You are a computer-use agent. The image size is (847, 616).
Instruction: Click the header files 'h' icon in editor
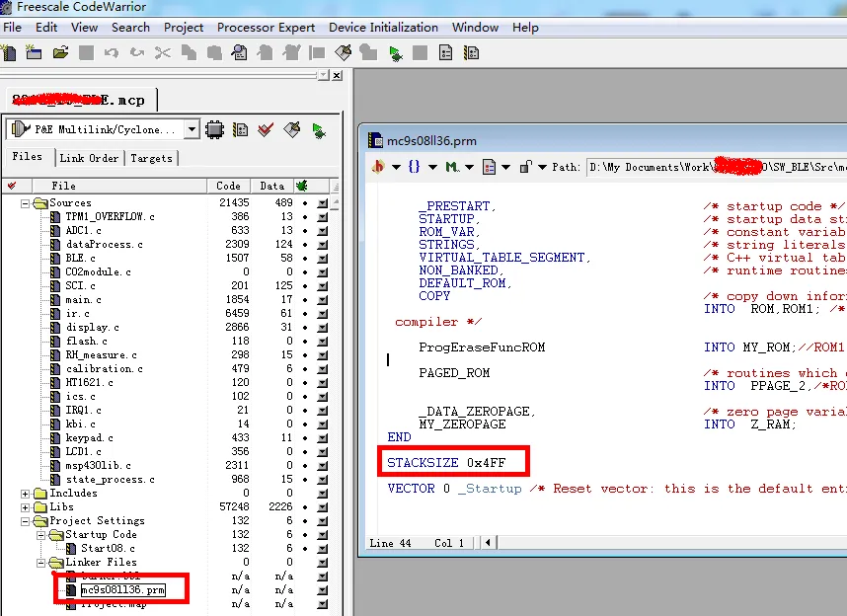[378, 167]
